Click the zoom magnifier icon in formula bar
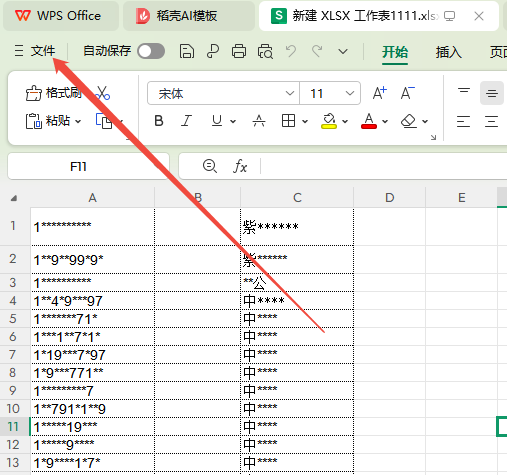507x475 pixels. 210,166
